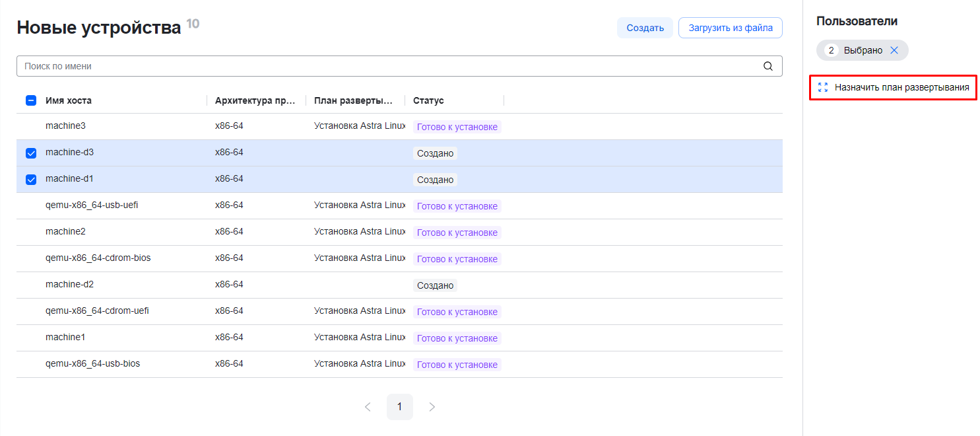Select Назначить план развертывания action

901,87
